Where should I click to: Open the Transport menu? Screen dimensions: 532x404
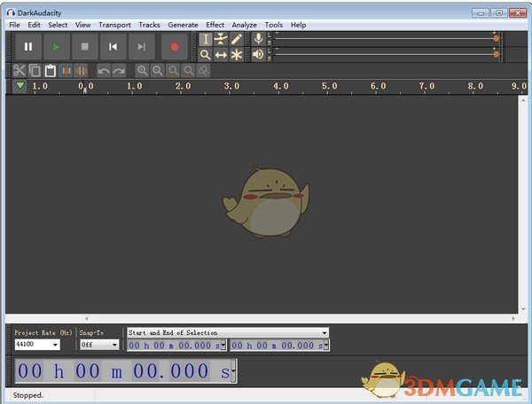pos(114,25)
